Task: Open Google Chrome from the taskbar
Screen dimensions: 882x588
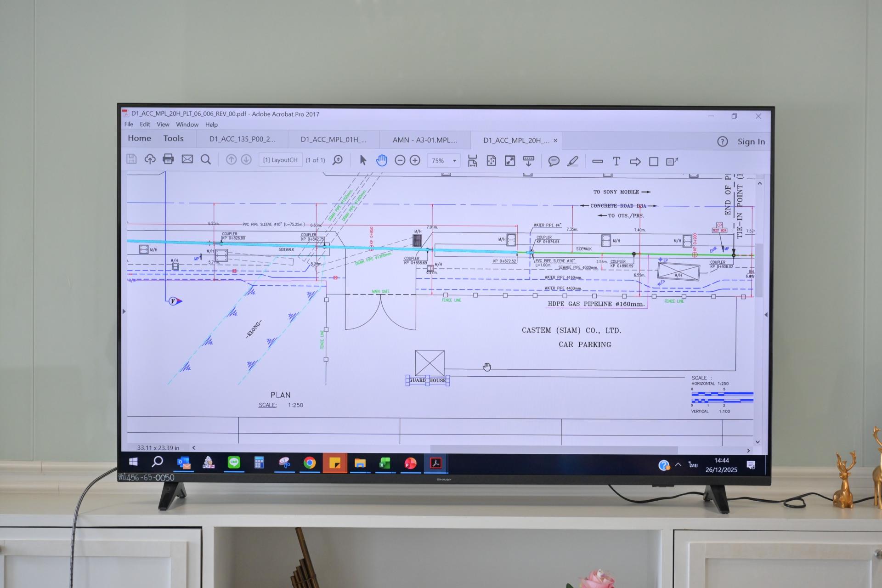Action: 310,463
